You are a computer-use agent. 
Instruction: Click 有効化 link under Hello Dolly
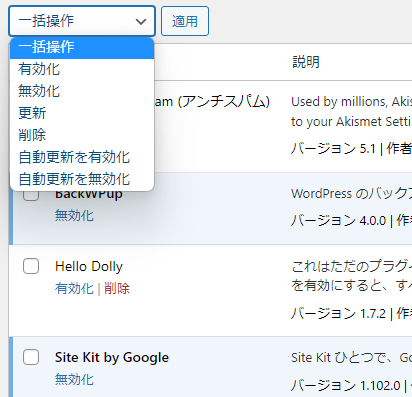pyautogui.click(x=74, y=288)
